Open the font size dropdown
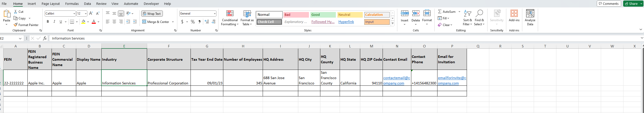This screenshot has width=644, height=113. point(86,14)
